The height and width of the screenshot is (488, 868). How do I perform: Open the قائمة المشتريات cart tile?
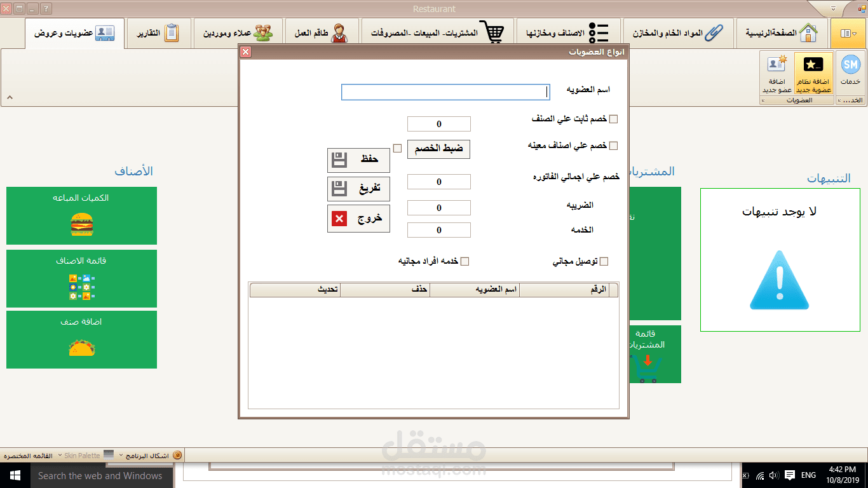point(654,355)
